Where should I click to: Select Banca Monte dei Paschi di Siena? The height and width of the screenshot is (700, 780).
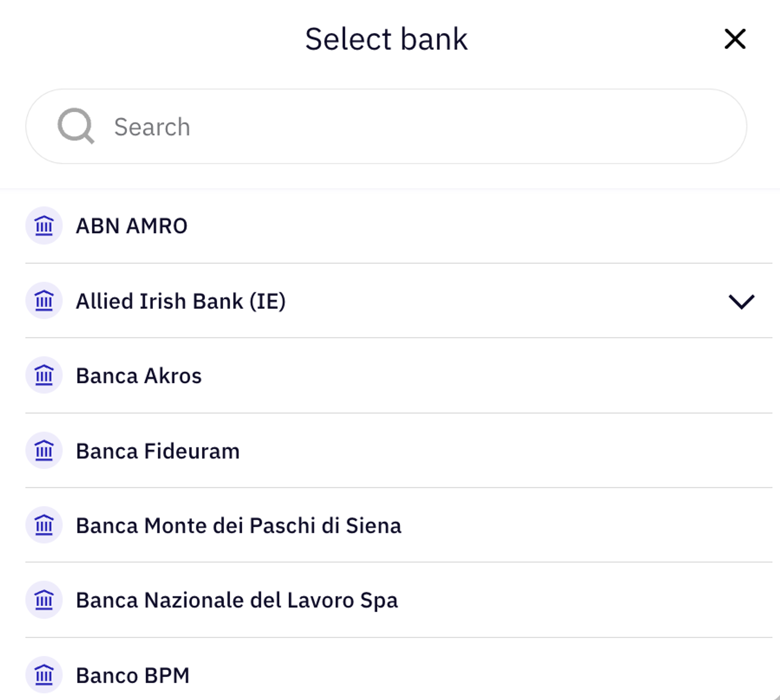238,526
